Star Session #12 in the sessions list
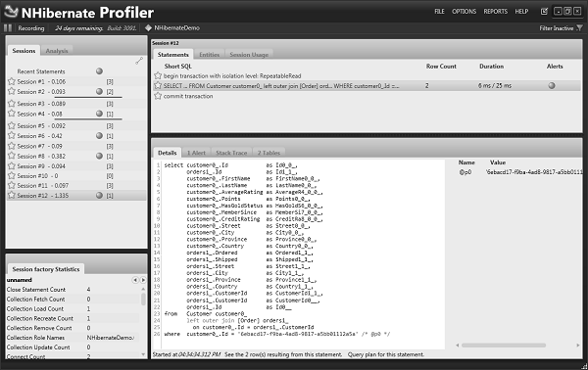This screenshot has width=588, height=370. (11, 195)
